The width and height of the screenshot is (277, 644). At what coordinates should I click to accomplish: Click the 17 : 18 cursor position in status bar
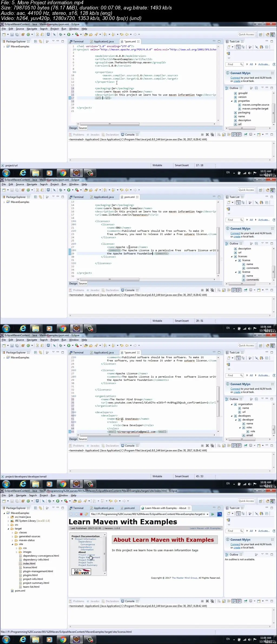click(200, 165)
